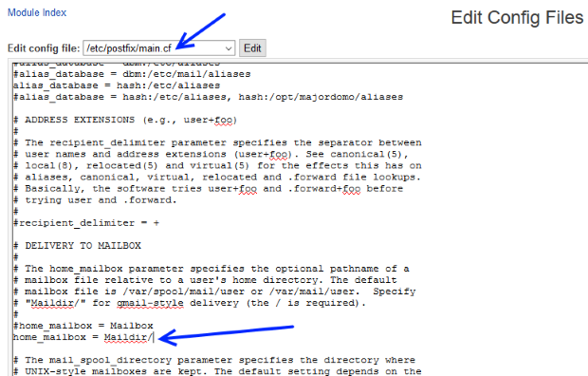Click line starting '# local(8), relocated(5) and virtual(5)'
The image size is (588, 376).
(x=217, y=165)
